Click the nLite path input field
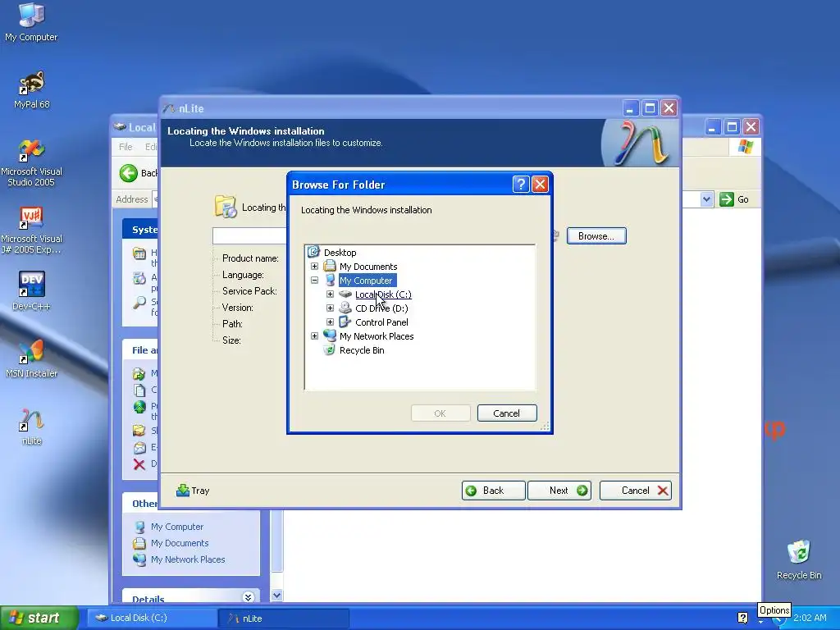Image resolution: width=840 pixels, height=630 pixels. (x=249, y=235)
